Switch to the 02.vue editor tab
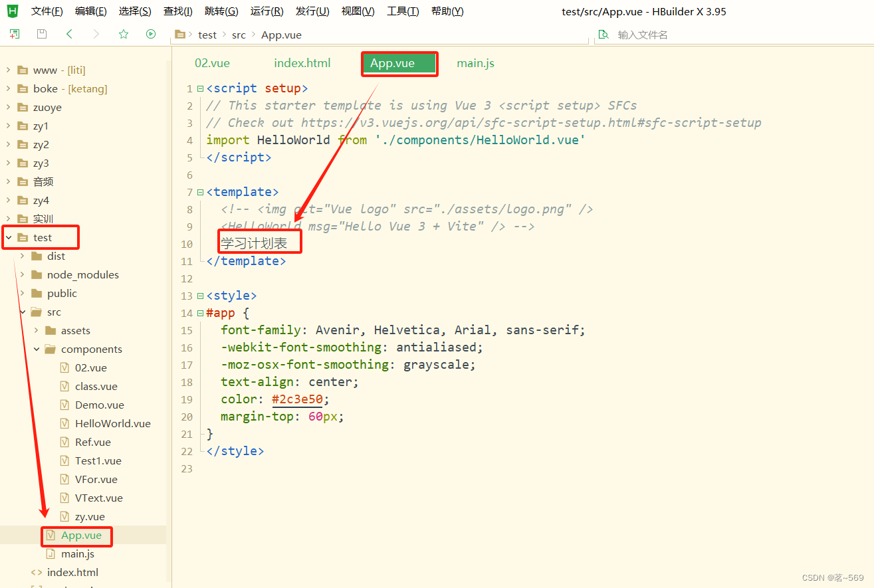Image resolution: width=874 pixels, height=588 pixels. (212, 63)
